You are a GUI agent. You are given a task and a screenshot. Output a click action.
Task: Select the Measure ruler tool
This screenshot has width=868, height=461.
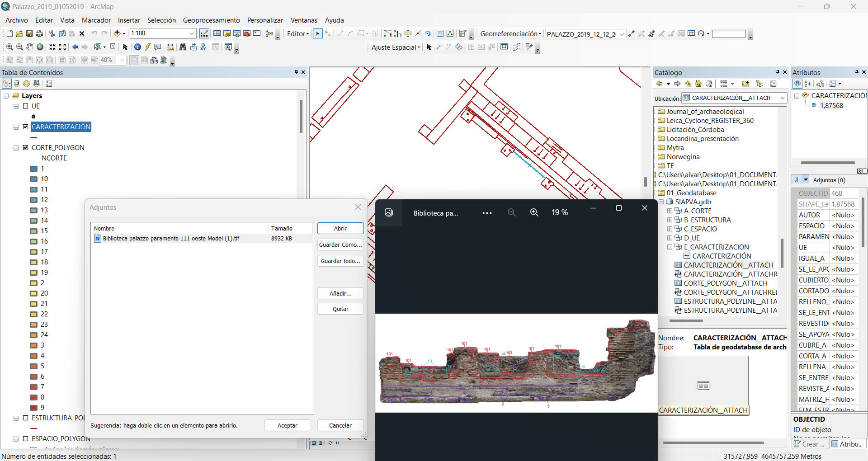(x=170, y=47)
